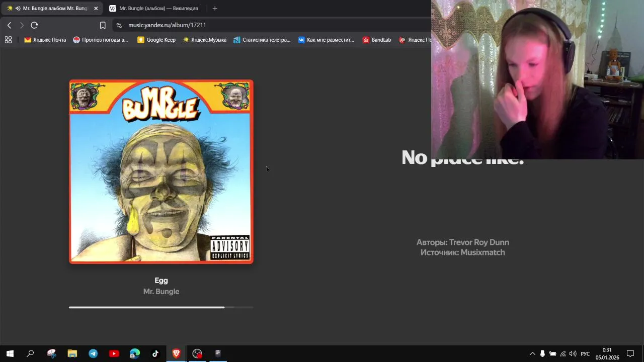The image size is (644, 362).
Task: Open the bookmarks grid icon
Action: pos(8,40)
